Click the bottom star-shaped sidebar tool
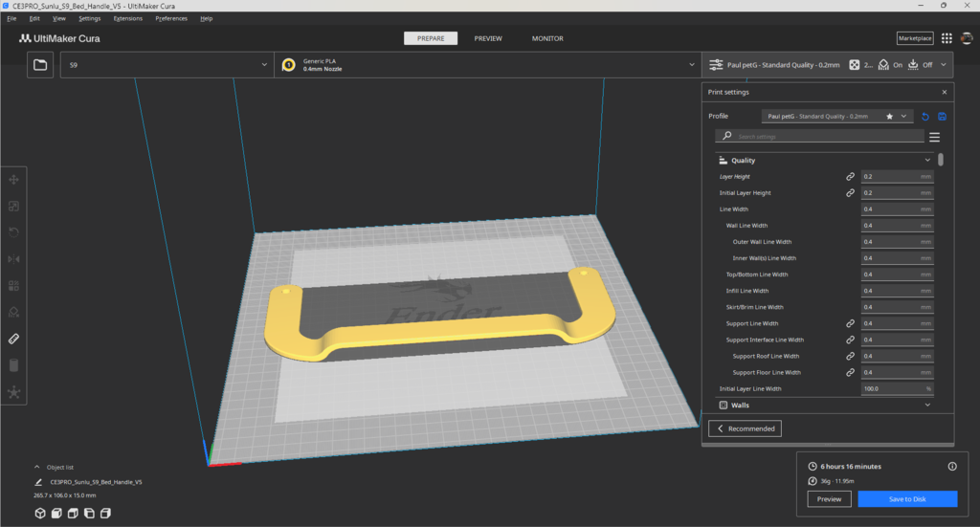Image resolution: width=980 pixels, height=527 pixels. coord(13,392)
